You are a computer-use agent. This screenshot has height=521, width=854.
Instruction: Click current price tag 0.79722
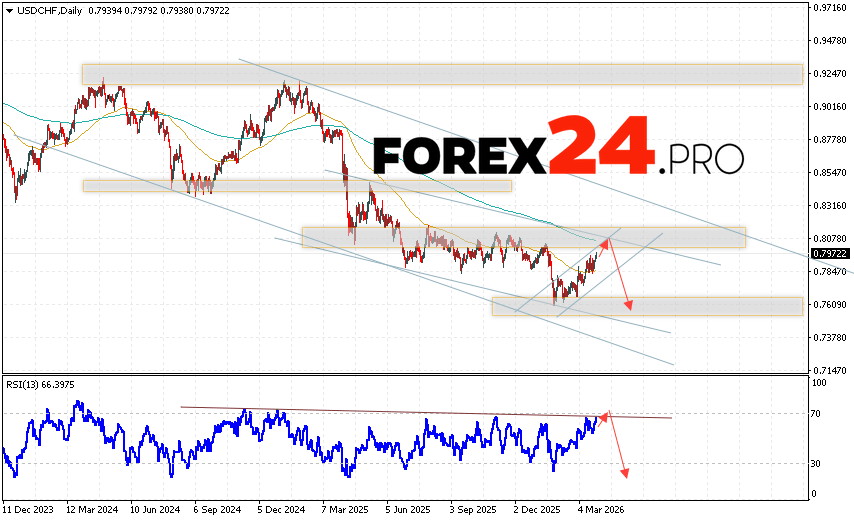pyautogui.click(x=830, y=254)
